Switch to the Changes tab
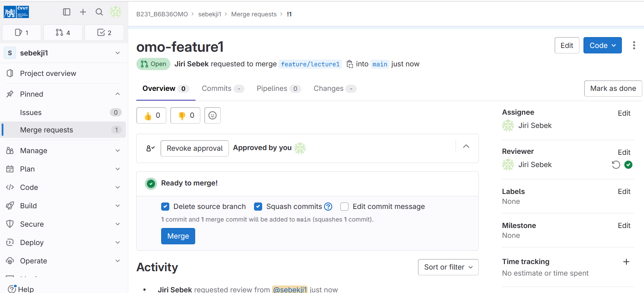 tap(328, 89)
